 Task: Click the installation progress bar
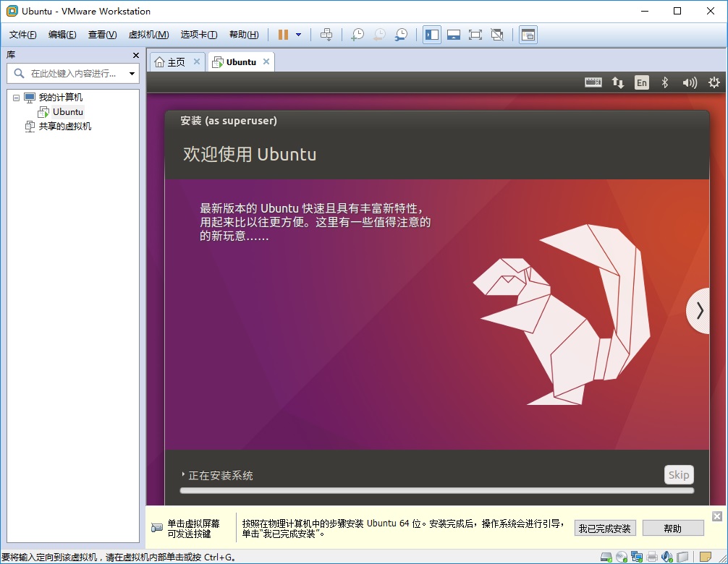[437, 490]
